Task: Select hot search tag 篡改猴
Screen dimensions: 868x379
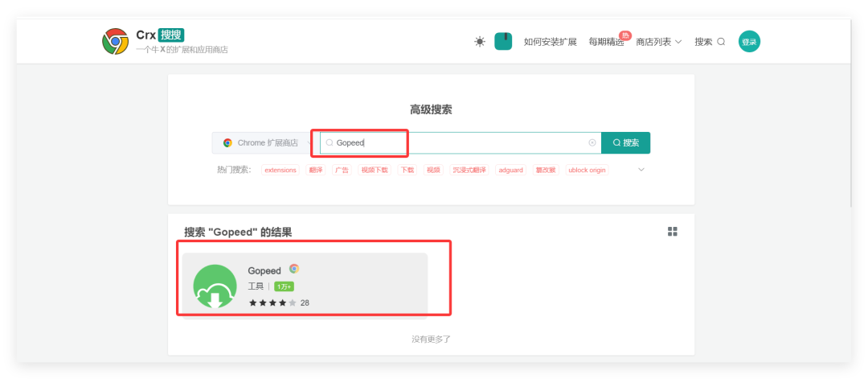Action: 547,170
